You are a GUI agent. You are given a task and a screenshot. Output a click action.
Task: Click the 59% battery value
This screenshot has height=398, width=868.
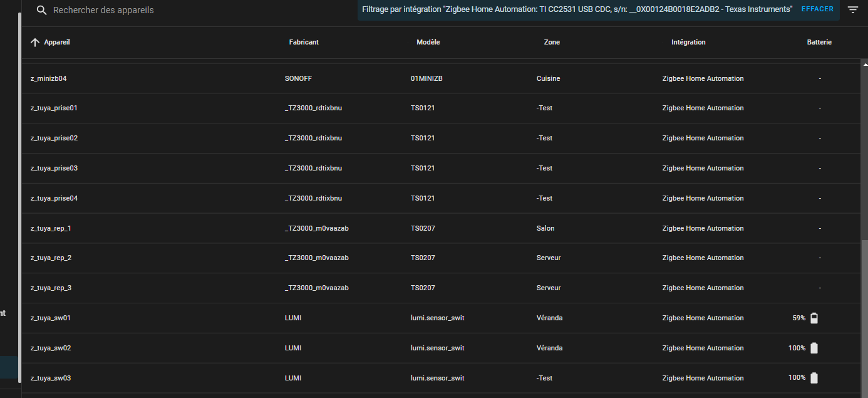coord(799,318)
